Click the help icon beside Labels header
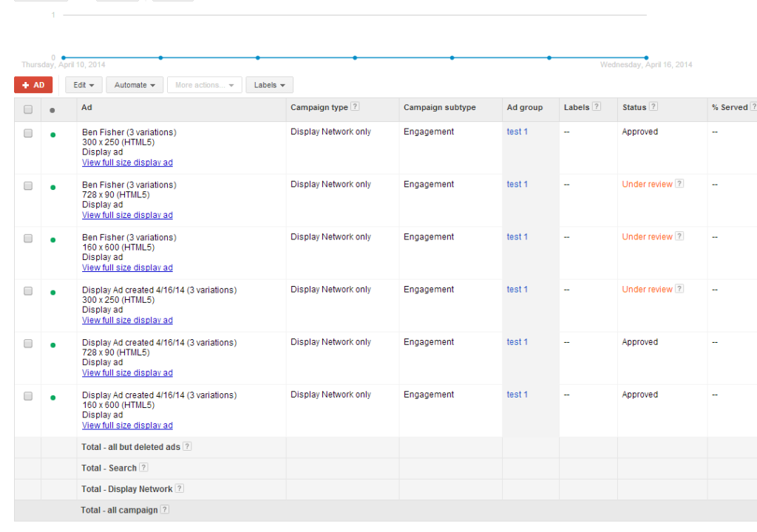The width and height of the screenshot is (757, 532). coord(597,107)
